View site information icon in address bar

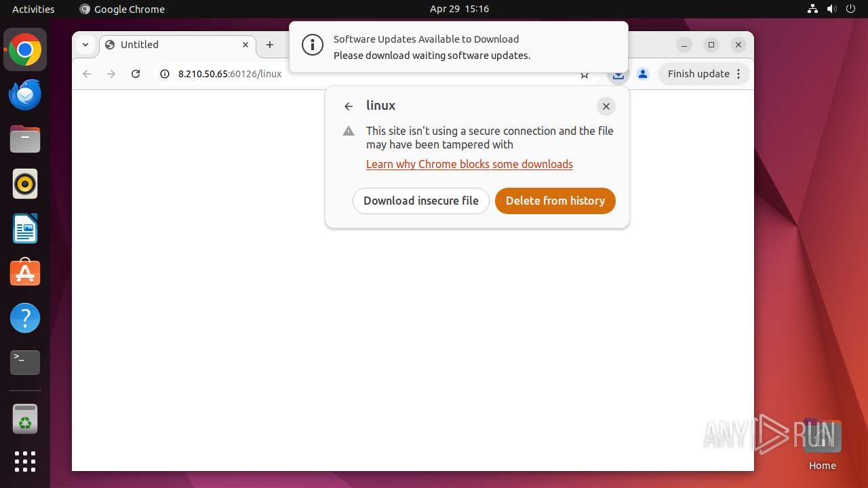(x=164, y=74)
